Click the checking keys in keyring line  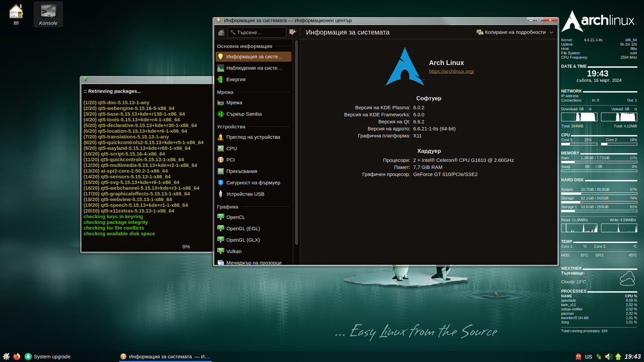coord(113,217)
